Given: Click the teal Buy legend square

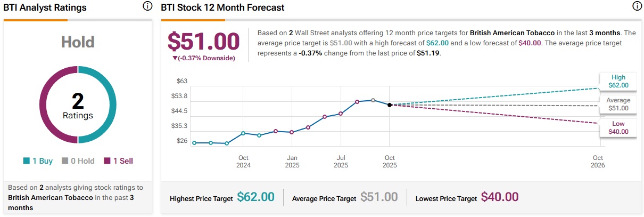Looking at the screenshot, I should tap(27, 161).
